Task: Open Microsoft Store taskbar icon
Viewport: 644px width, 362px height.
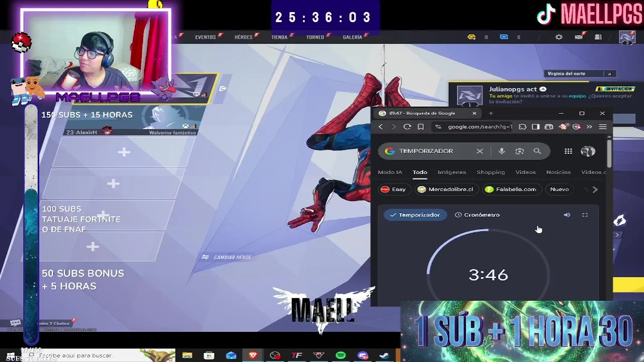Action: click(x=209, y=355)
